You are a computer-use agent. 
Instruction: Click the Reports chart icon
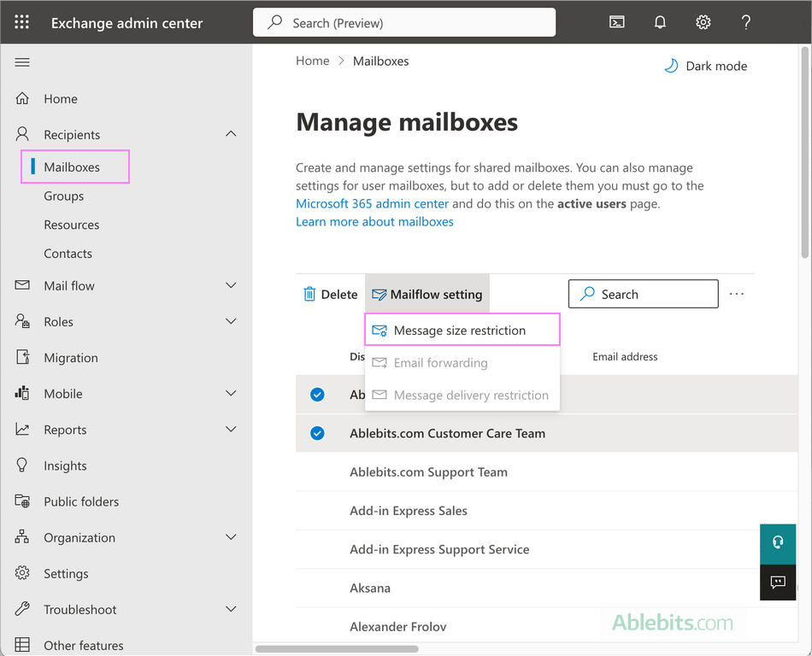pyautogui.click(x=22, y=429)
